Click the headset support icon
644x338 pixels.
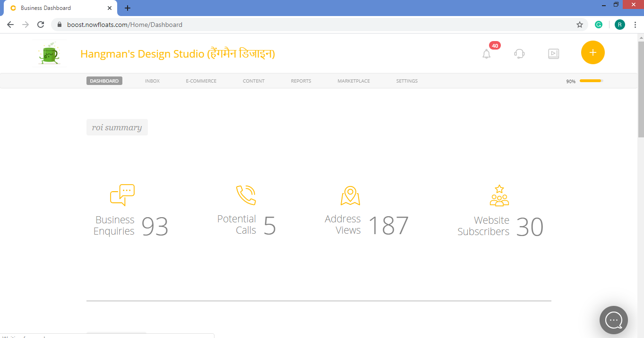coord(519,53)
